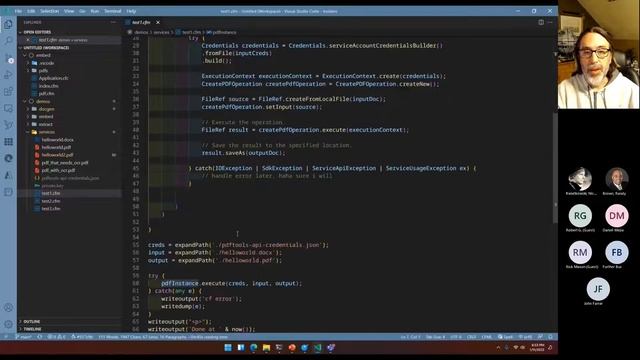This screenshot has height=360, width=640.
Task: Open the grid-shaped icon in activity bar
Action: tap(8, 142)
